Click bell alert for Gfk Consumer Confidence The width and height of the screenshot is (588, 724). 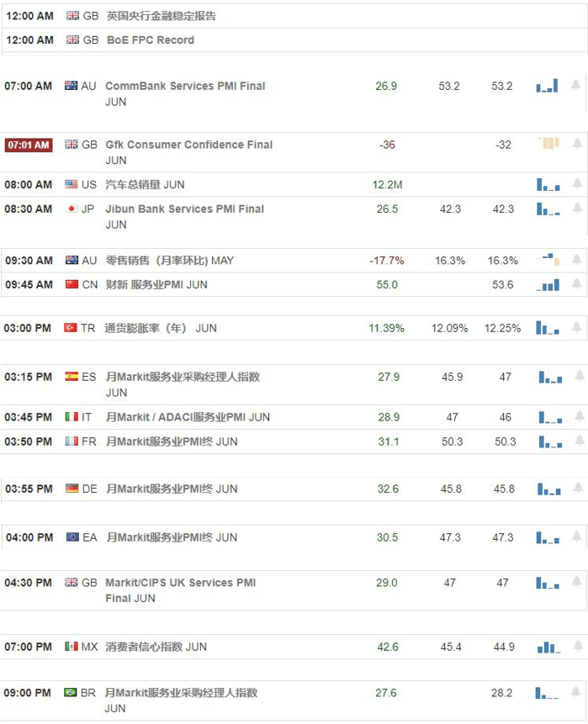[577, 144]
